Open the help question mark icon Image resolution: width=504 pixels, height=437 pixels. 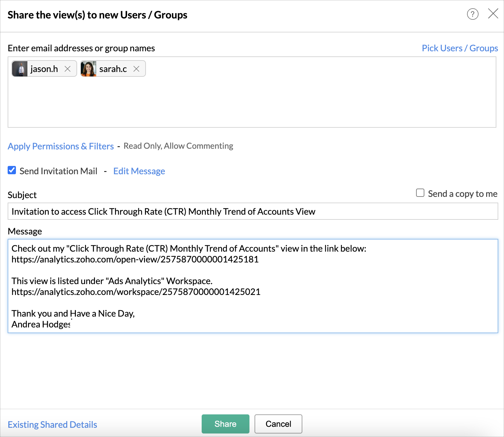[472, 14]
